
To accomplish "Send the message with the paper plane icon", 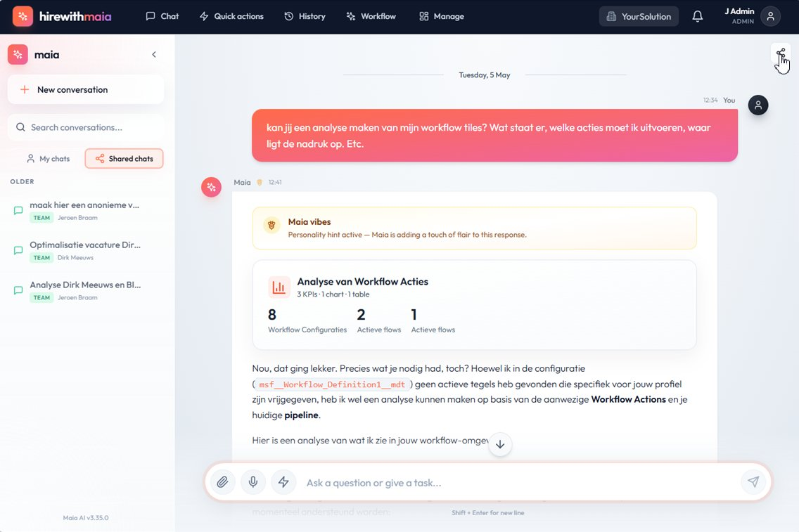I will point(753,481).
